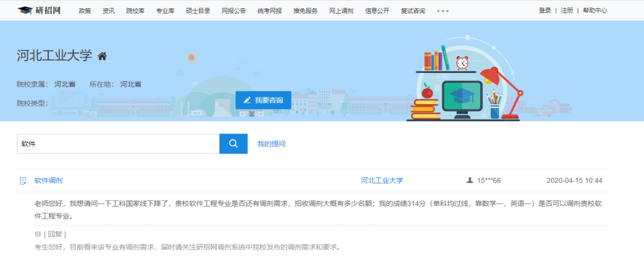Select 统考网报 in the navigation bar
This screenshot has width=644, height=256.
point(270,11)
